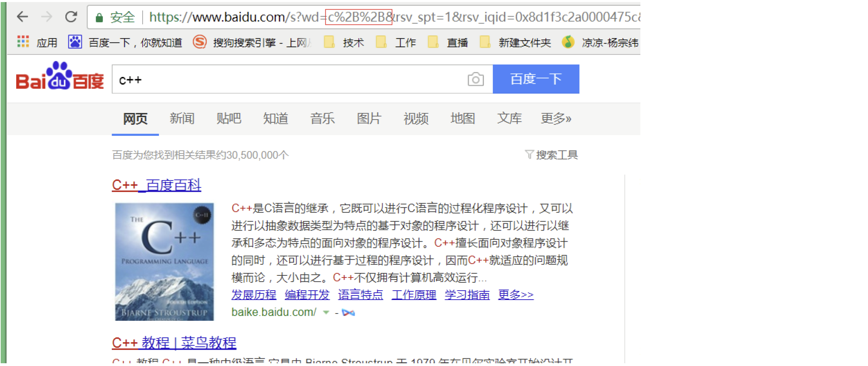Click the camera image search icon
The image size is (868, 366).
pos(476,79)
